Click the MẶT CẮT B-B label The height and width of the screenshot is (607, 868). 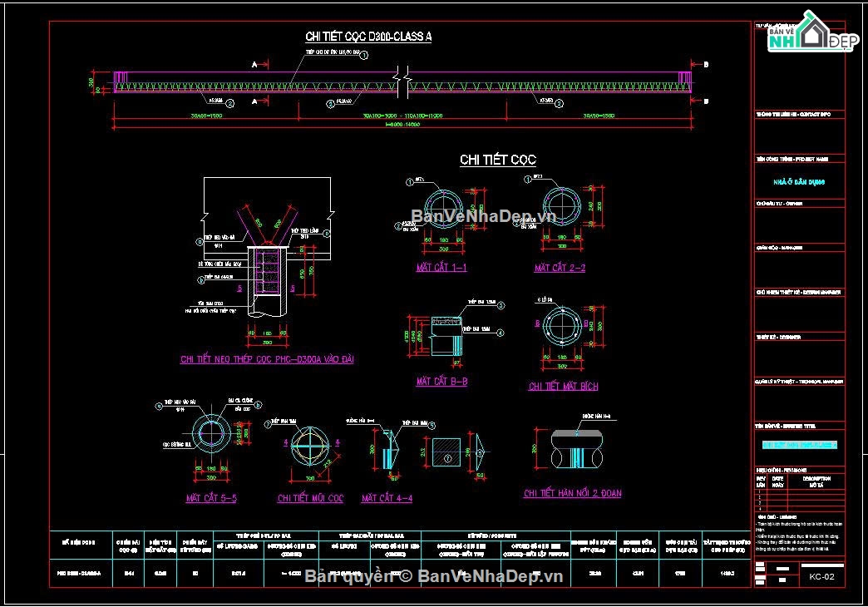[x=441, y=381]
